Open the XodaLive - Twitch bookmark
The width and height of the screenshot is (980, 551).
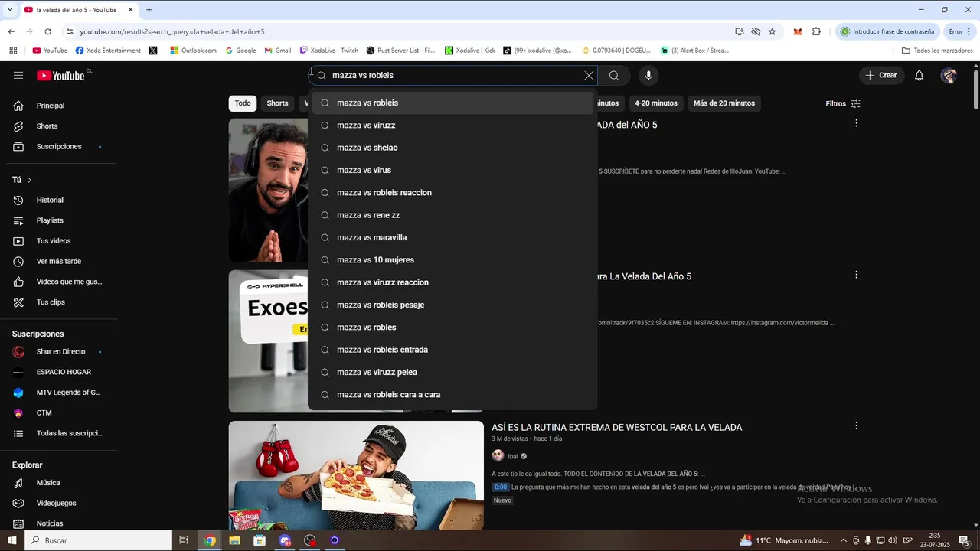pyautogui.click(x=329, y=51)
